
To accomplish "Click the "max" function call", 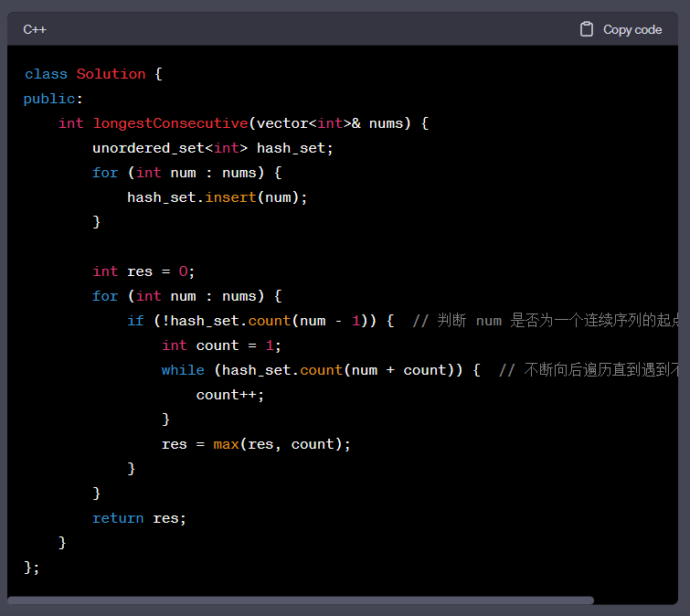I will pyautogui.click(x=226, y=444).
